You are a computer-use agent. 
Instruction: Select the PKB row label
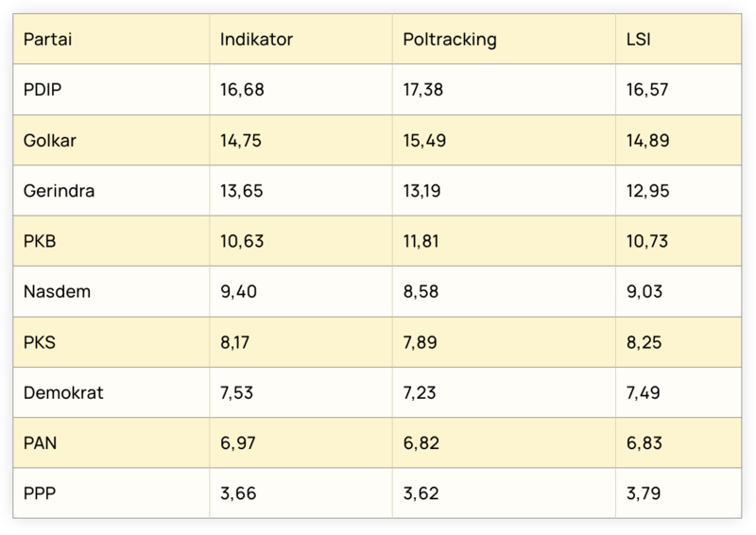point(41,241)
